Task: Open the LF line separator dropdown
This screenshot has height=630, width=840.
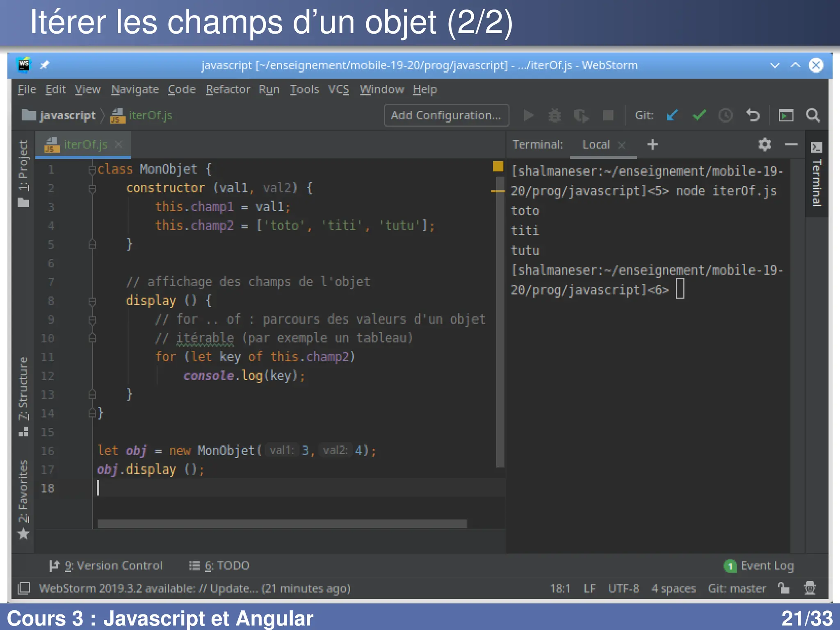Action: (589, 589)
